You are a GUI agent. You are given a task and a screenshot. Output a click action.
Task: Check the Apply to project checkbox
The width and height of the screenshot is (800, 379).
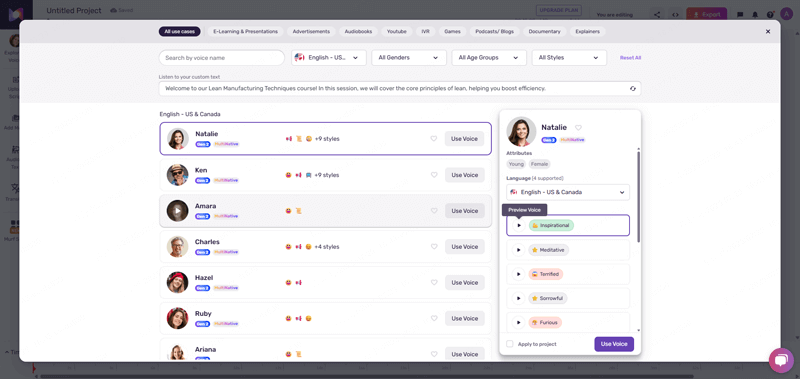click(x=509, y=344)
